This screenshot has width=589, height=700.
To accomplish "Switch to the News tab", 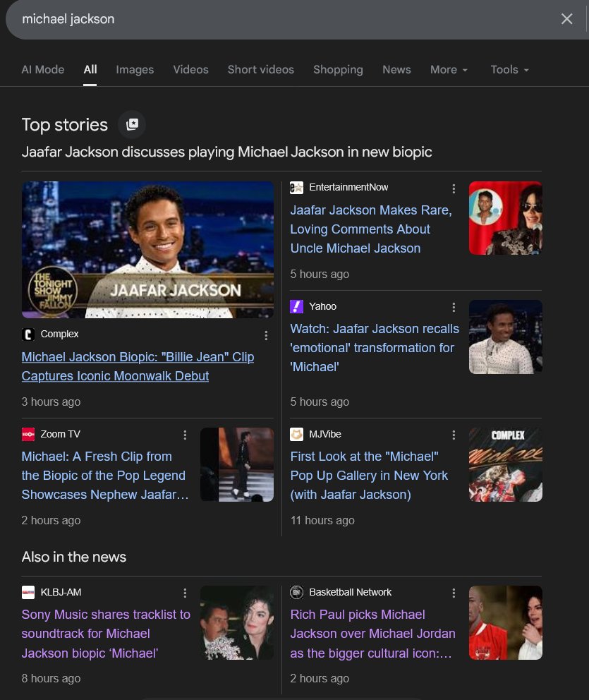I will coord(396,70).
